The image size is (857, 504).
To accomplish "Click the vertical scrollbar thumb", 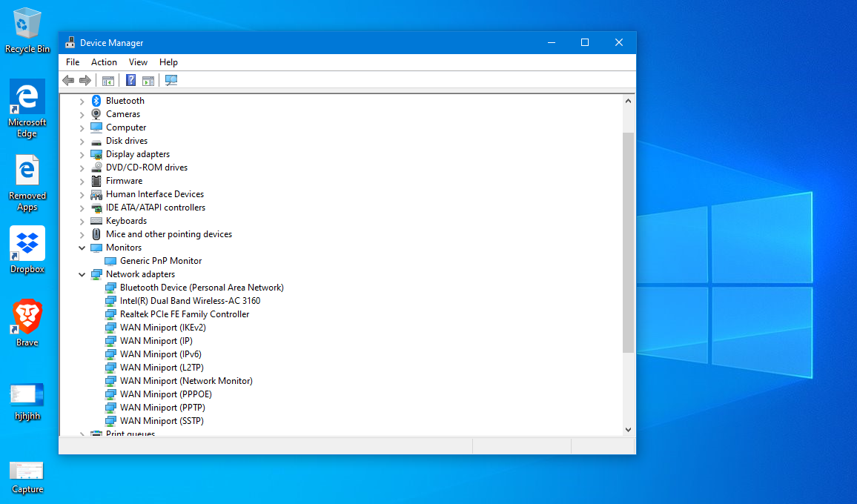I will 628,242.
